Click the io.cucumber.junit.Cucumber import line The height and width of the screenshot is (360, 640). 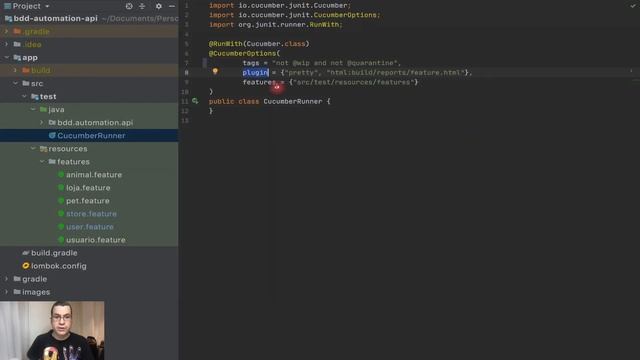point(280,6)
